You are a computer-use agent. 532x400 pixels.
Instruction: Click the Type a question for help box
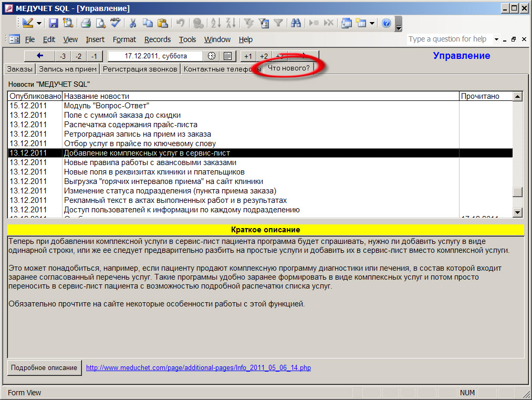[x=450, y=39]
